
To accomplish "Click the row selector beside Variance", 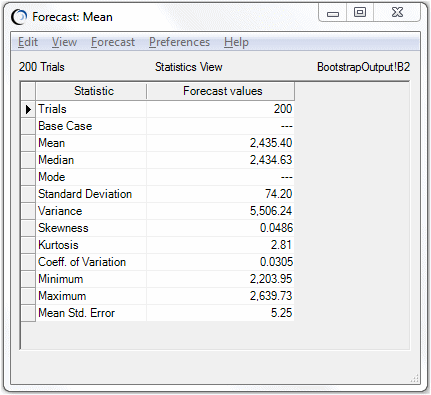I will tap(28, 211).
